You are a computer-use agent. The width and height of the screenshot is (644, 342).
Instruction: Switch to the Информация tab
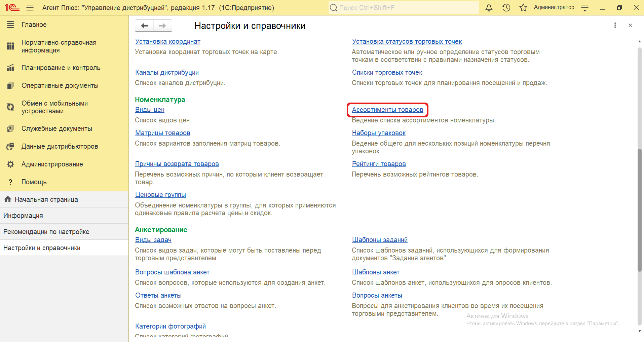click(x=23, y=216)
